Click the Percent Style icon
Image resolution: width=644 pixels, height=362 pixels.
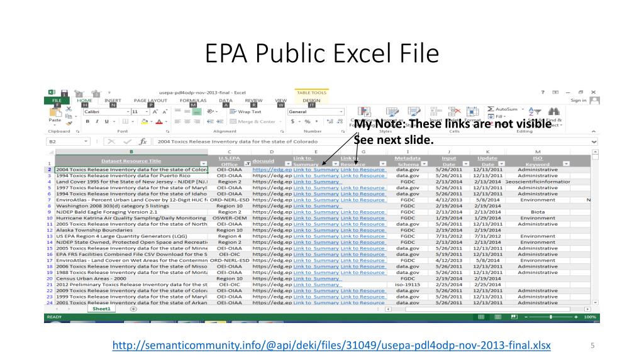(307, 121)
